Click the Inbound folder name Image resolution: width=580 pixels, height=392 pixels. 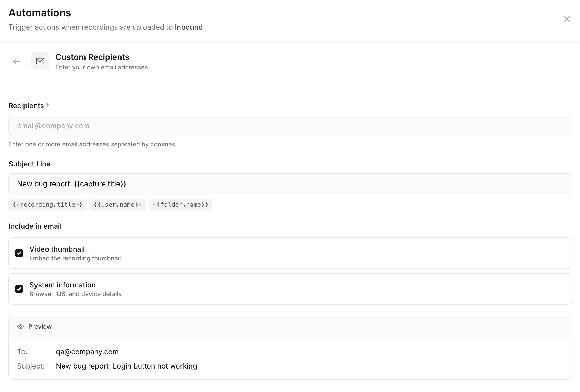coord(189,27)
